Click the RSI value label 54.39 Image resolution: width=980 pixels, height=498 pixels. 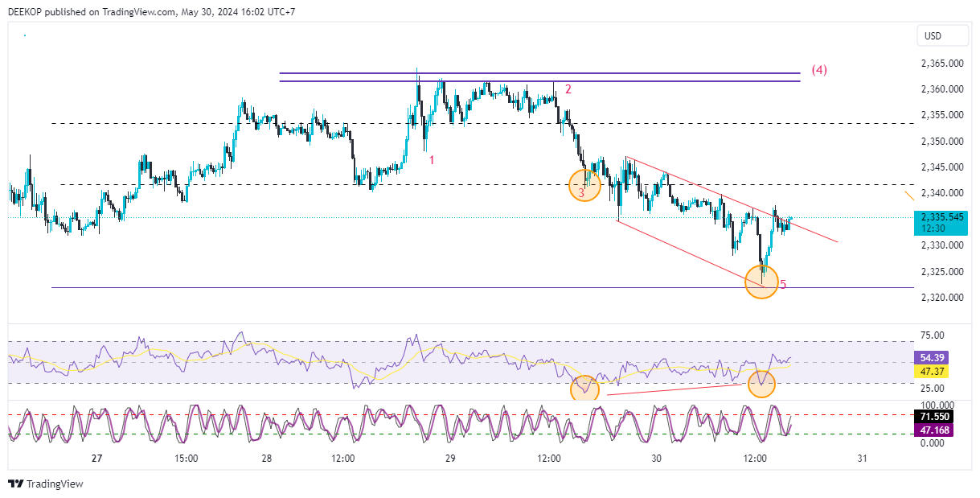[933, 357]
